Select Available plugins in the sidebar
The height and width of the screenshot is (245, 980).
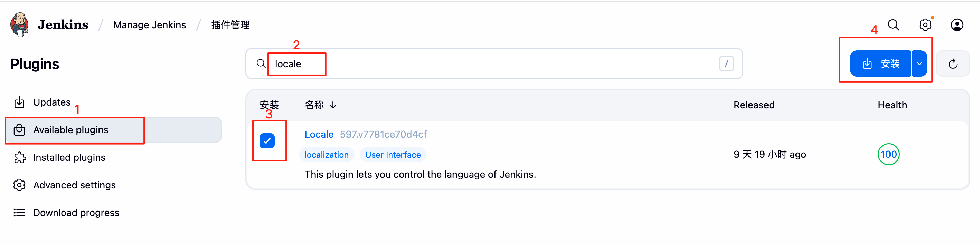point(71,130)
